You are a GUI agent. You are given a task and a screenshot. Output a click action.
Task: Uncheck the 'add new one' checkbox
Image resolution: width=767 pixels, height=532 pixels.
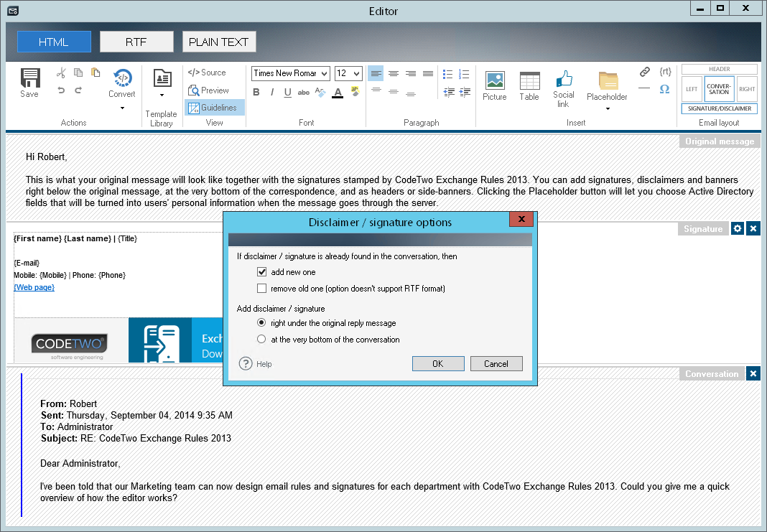(x=261, y=272)
